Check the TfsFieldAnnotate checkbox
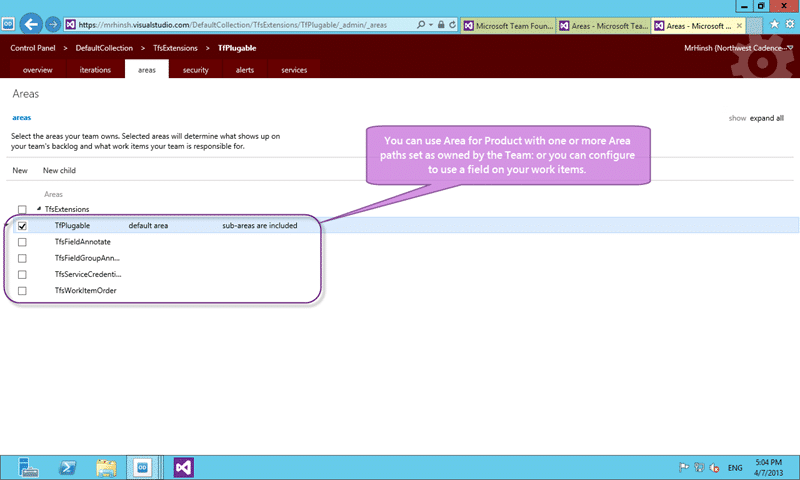This screenshot has width=800, height=480. (22, 242)
